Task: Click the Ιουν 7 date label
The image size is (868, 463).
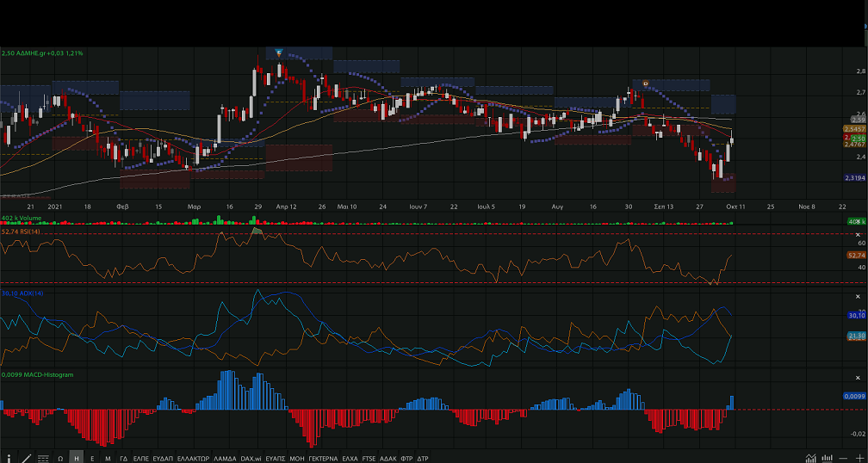Action: pos(418,207)
